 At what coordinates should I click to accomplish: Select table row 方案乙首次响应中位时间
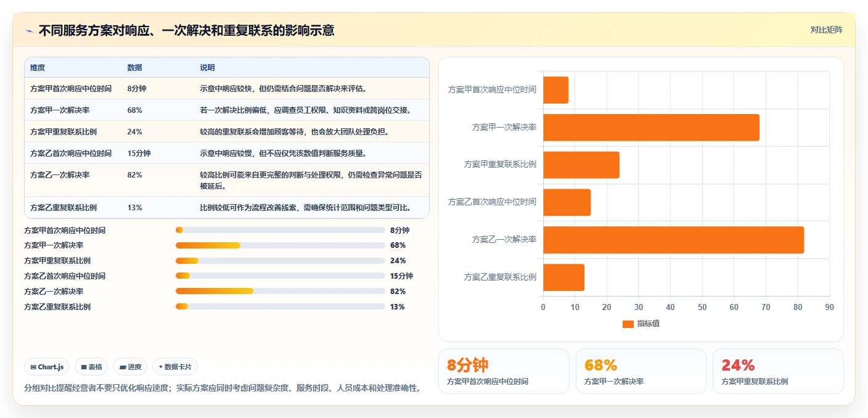[226, 153]
